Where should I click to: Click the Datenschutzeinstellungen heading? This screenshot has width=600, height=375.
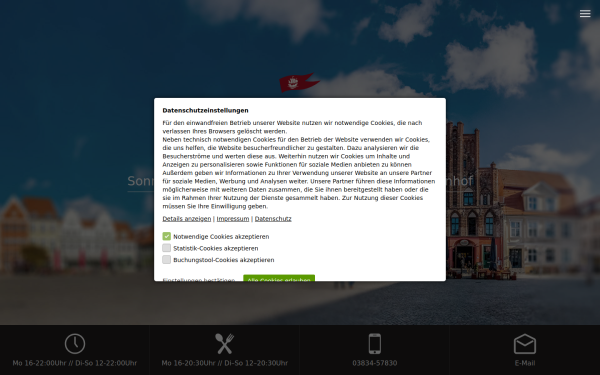tap(205, 111)
